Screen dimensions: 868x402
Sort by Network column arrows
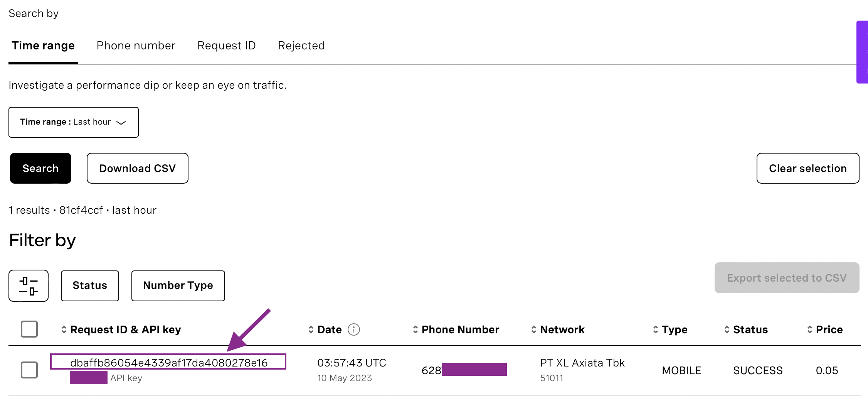[534, 329]
